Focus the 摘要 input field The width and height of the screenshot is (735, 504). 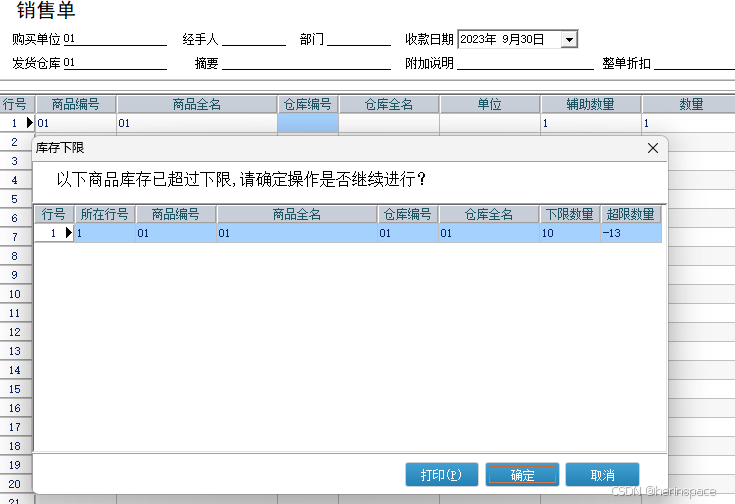click(x=306, y=63)
